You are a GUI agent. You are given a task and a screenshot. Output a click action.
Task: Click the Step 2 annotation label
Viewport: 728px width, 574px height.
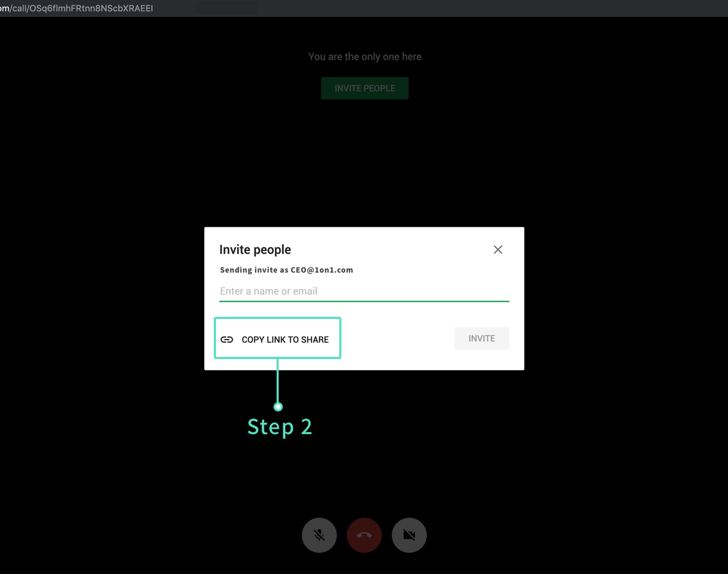tap(279, 427)
